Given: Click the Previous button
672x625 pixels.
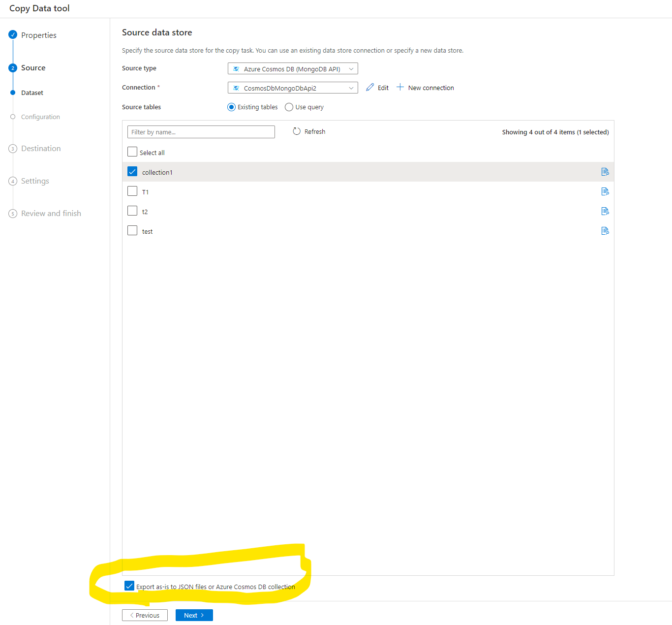Looking at the screenshot, I should [145, 615].
